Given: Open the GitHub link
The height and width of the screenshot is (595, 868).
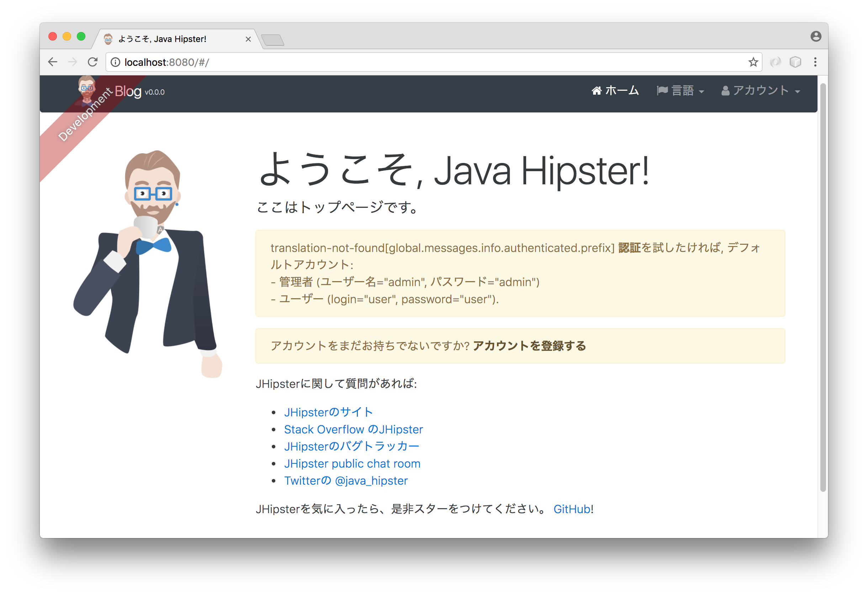Looking at the screenshot, I should (572, 509).
